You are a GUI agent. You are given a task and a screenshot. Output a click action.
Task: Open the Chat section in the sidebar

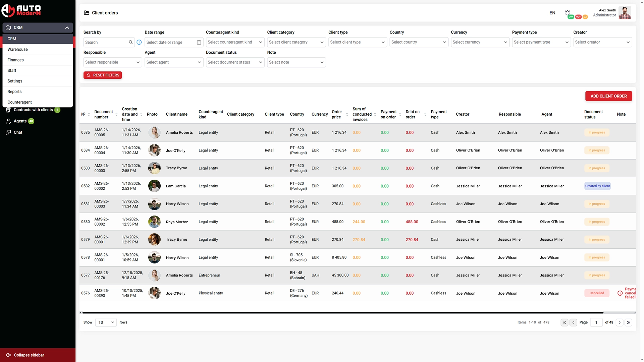[17, 132]
